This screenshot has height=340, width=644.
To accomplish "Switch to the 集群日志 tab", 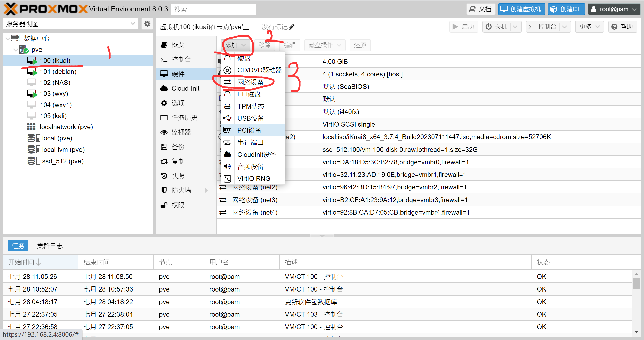I will coord(50,246).
